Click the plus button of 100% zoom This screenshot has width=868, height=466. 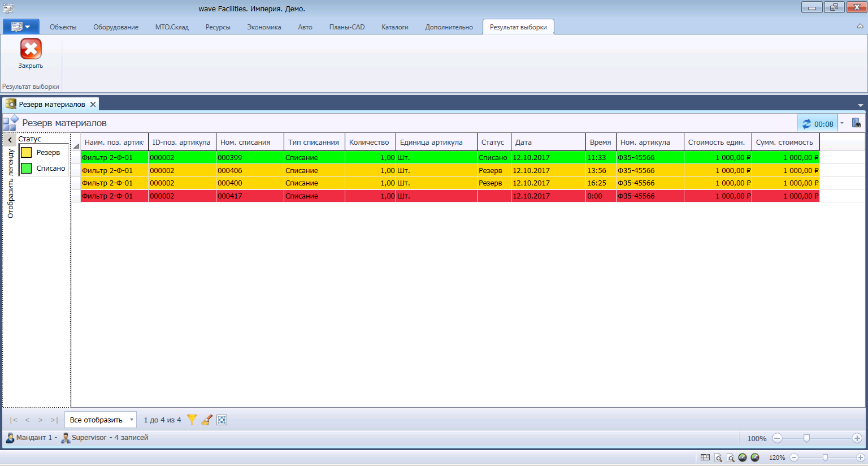coord(857,438)
